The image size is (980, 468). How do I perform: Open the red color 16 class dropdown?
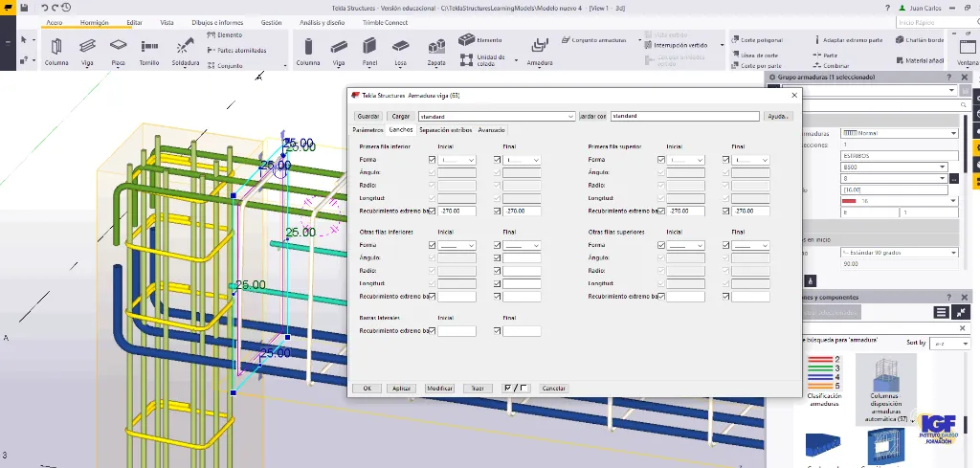[900, 201]
